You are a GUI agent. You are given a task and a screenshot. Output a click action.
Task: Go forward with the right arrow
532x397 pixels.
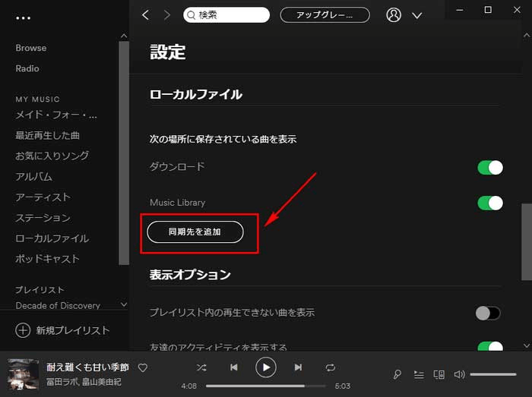point(166,15)
